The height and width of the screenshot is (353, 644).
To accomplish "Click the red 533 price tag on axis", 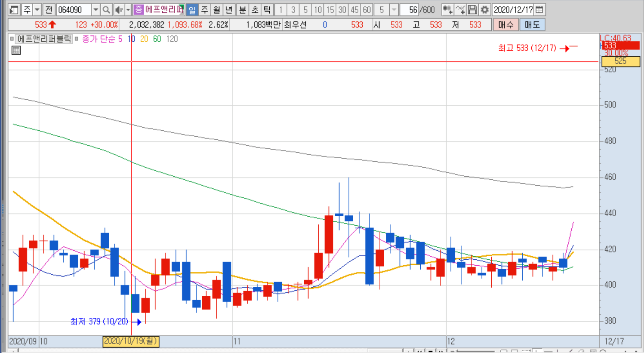I will [x=620, y=46].
